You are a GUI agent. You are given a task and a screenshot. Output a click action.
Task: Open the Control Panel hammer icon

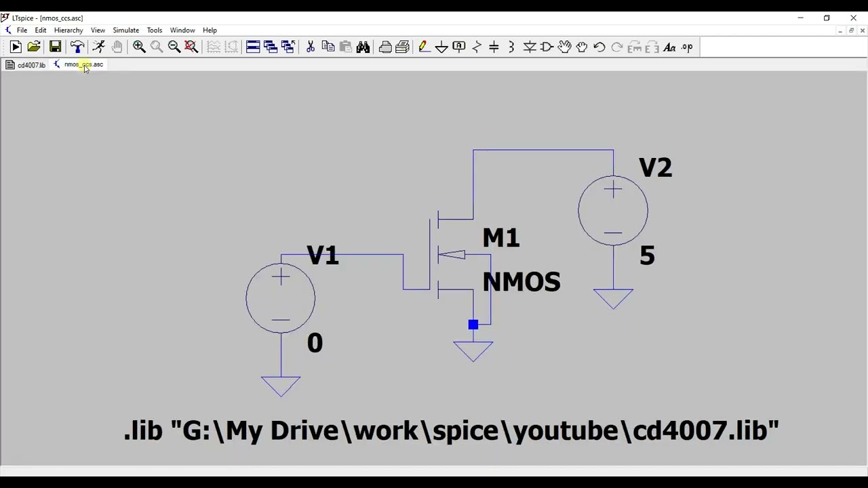tap(77, 47)
